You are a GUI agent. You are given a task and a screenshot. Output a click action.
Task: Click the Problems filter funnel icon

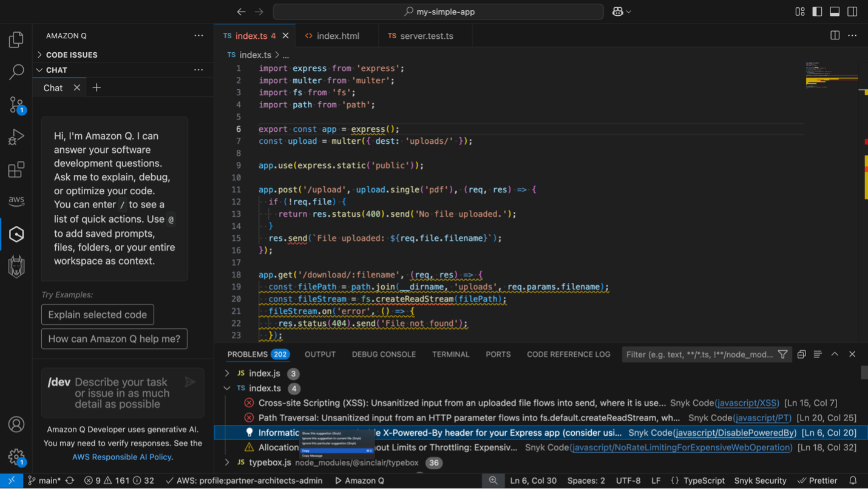[783, 354]
